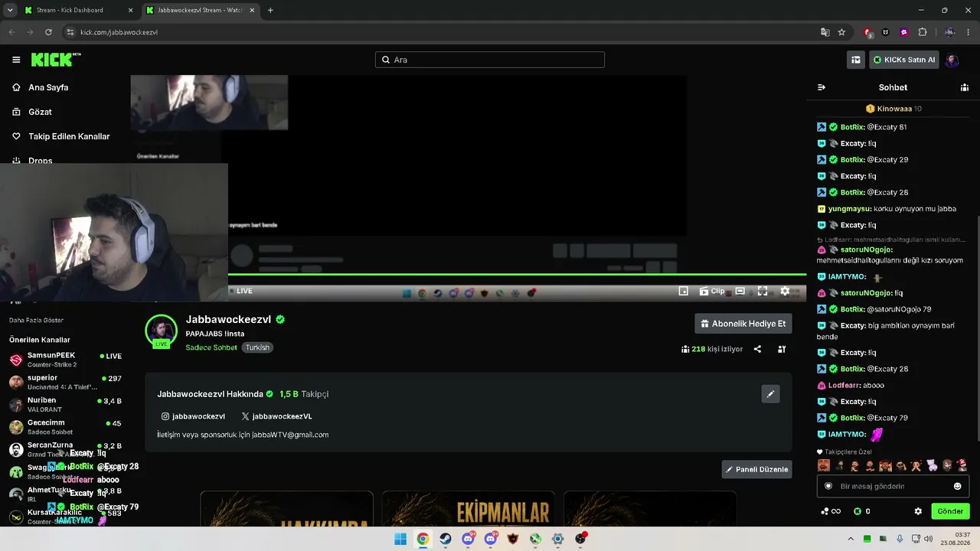Share the channel via share icon

(x=757, y=349)
